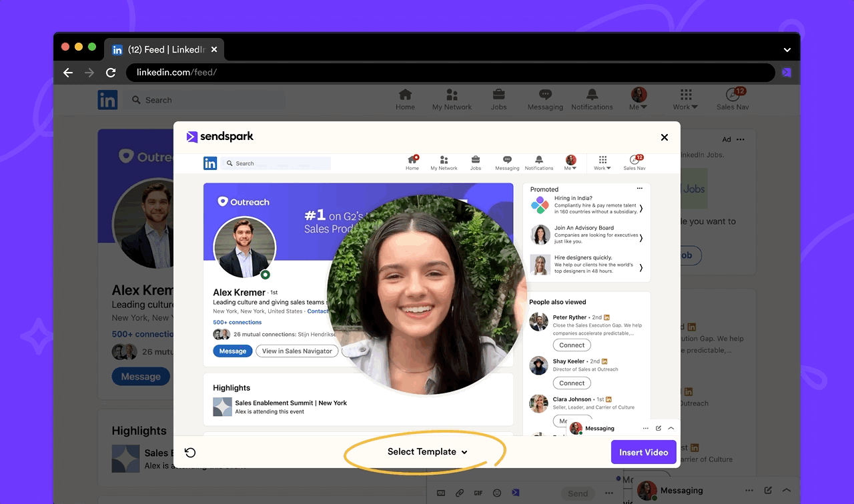Click the Search box inside the Sendspark preview
This screenshot has width=854, height=504.
[x=276, y=163]
